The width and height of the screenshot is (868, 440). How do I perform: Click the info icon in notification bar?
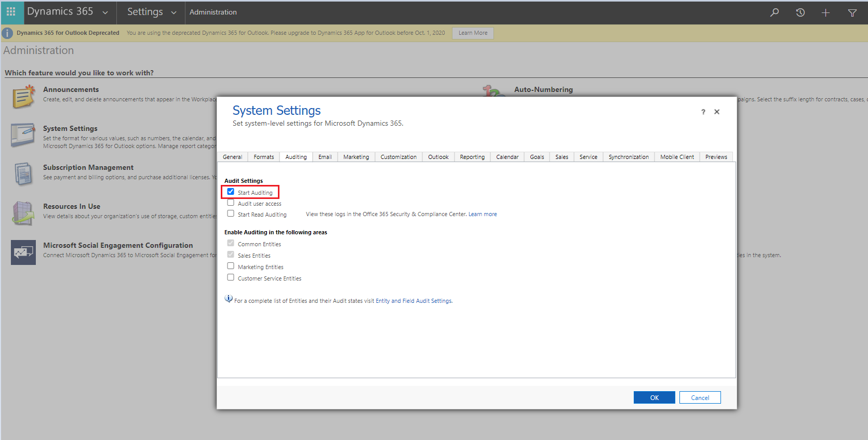(x=7, y=33)
